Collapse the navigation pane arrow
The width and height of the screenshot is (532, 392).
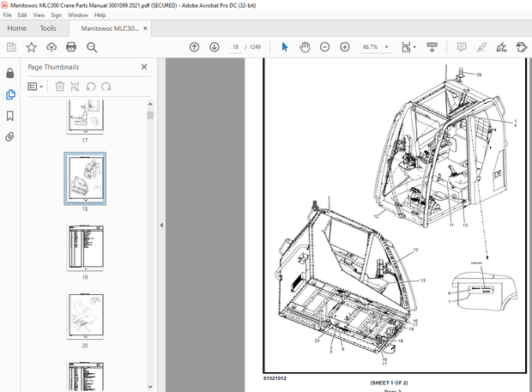161,225
